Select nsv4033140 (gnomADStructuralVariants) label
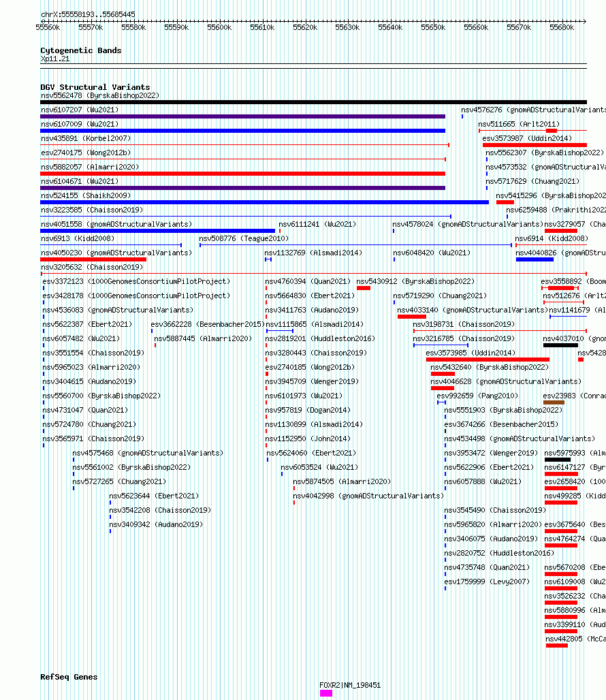This screenshot has width=606, height=700. [473, 310]
